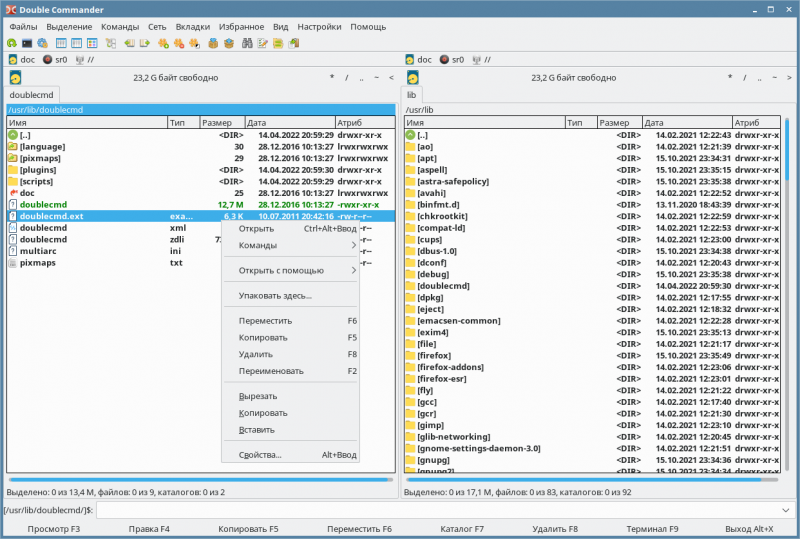Open the Выделение menu
The height and width of the screenshot is (539, 800).
69,27
